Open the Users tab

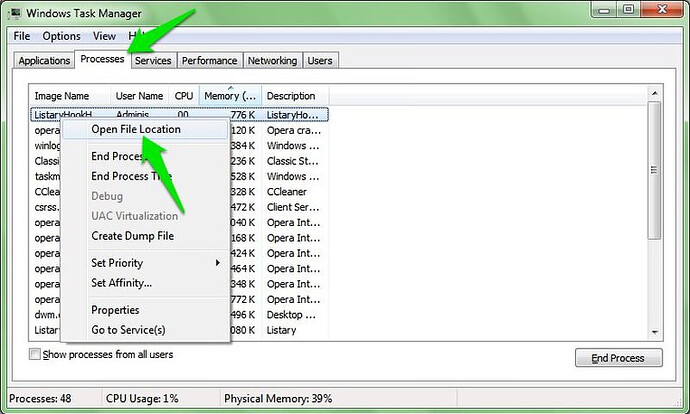(319, 61)
